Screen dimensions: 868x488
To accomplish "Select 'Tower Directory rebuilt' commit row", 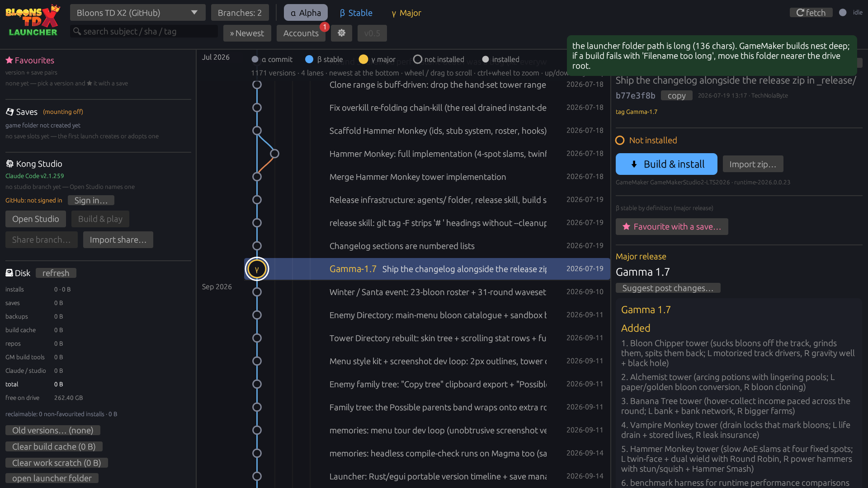I will pyautogui.click(x=427, y=338).
